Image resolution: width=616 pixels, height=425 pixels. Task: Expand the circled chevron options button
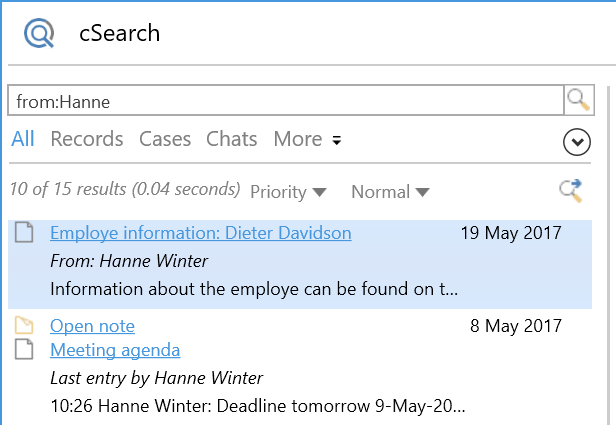pyautogui.click(x=577, y=143)
